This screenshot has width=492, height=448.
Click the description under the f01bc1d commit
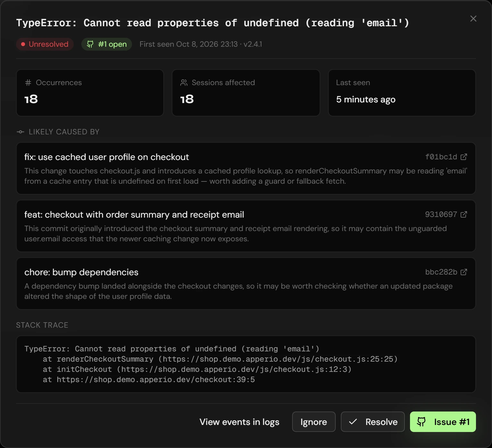tap(246, 176)
